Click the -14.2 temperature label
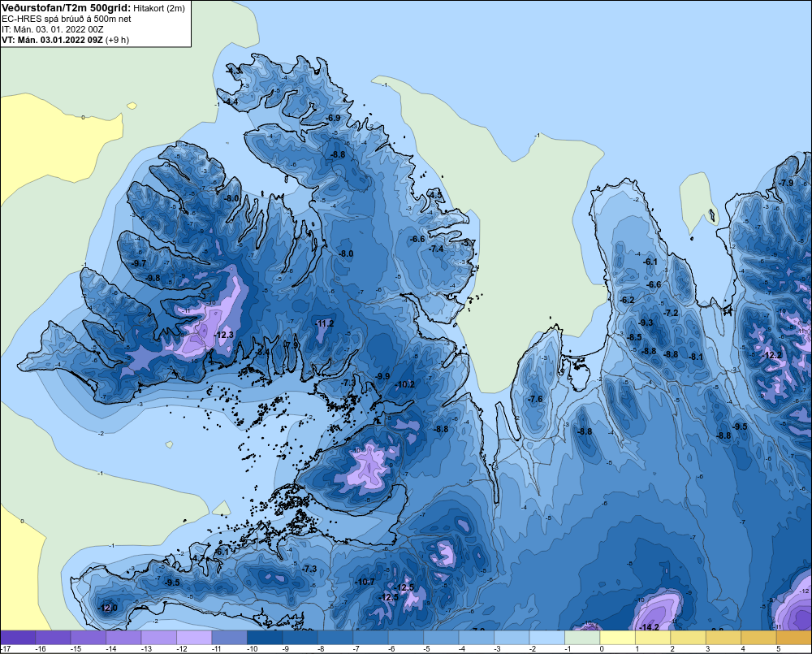Image resolution: width=812 pixels, height=654 pixels. point(650,627)
